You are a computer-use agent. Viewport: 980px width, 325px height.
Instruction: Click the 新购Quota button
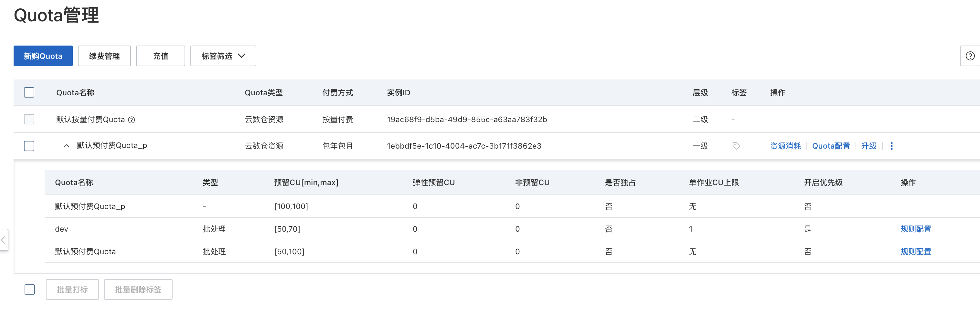43,56
